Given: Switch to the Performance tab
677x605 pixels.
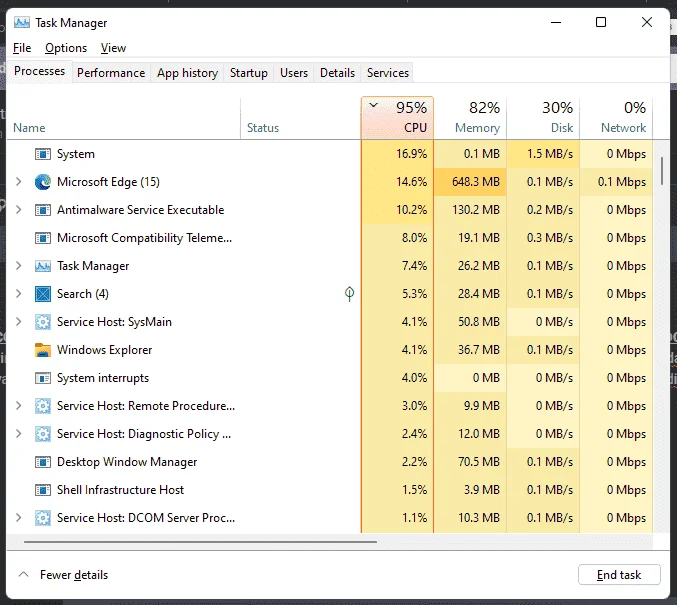Looking at the screenshot, I should point(111,73).
